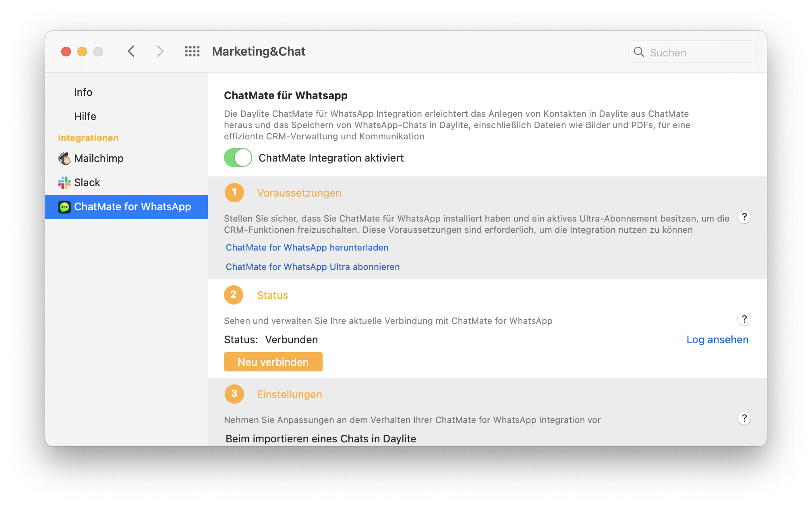The width and height of the screenshot is (812, 506).
Task: Click the ChatMate green chat icon
Action: point(64,207)
